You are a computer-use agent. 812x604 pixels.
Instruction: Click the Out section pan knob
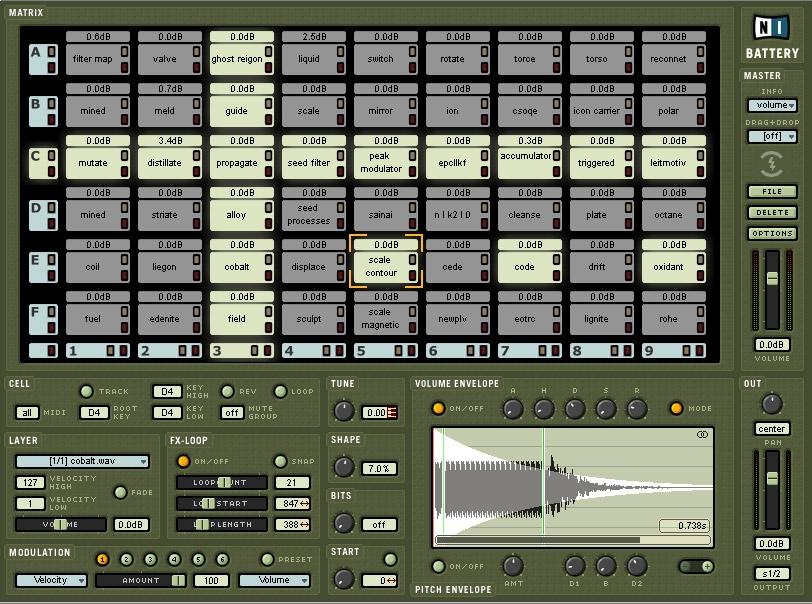pos(772,404)
